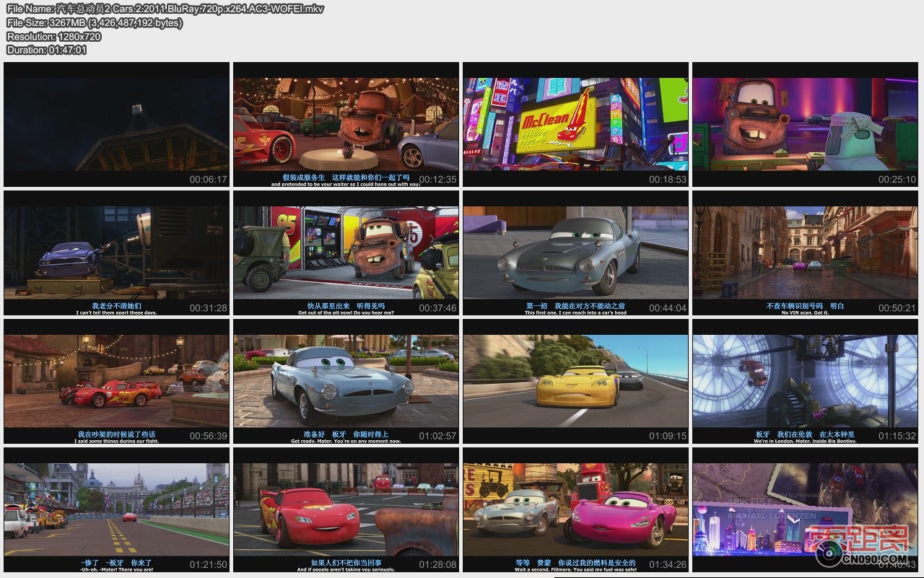Click the 00:12:35 timestamp
This screenshot has height=578, width=924.
(x=438, y=180)
